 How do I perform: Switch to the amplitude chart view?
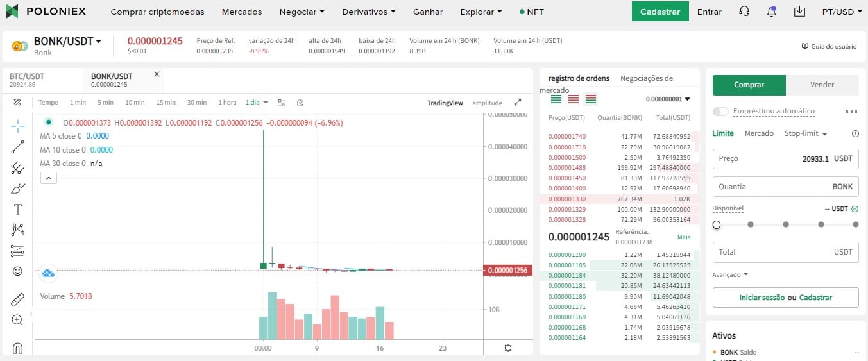point(487,103)
